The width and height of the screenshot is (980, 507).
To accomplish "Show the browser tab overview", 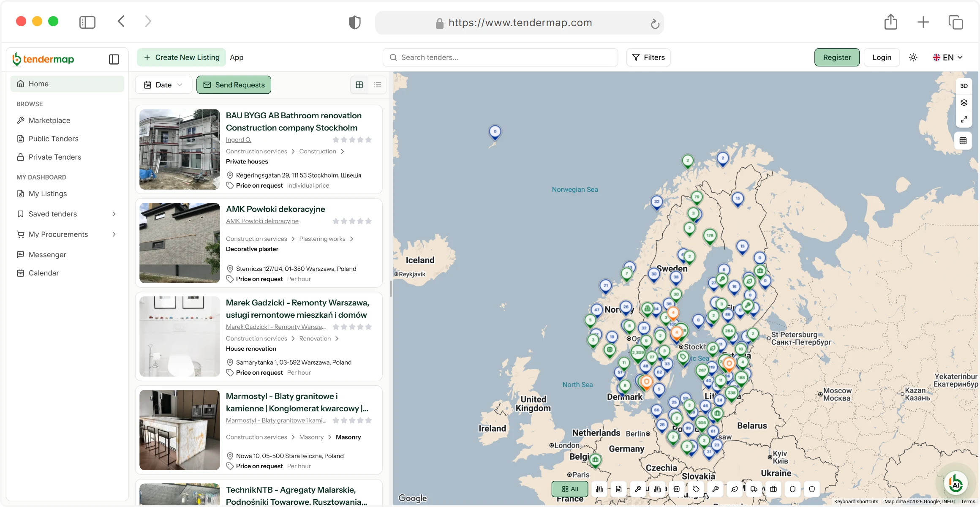I will click(x=955, y=22).
